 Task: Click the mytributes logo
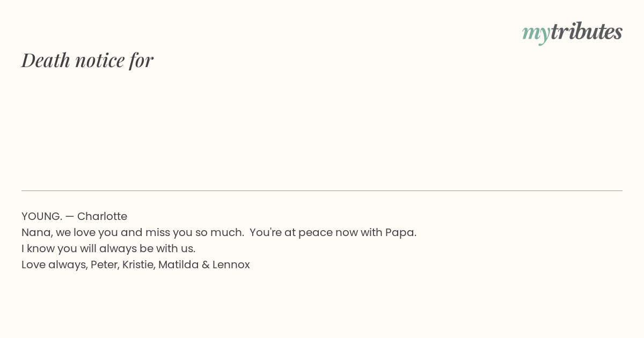coord(572,32)
